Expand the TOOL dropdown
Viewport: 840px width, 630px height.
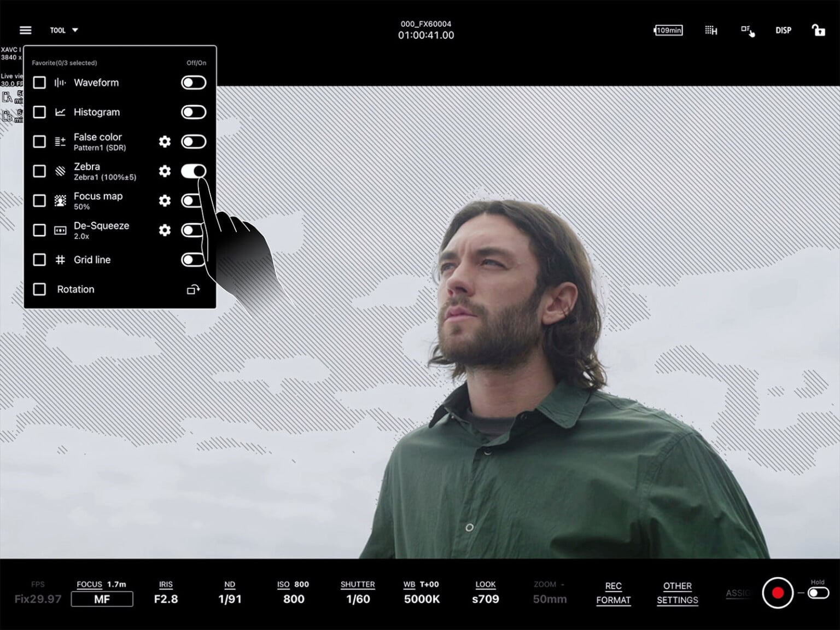pyautogui.click(x=63, y=30)
